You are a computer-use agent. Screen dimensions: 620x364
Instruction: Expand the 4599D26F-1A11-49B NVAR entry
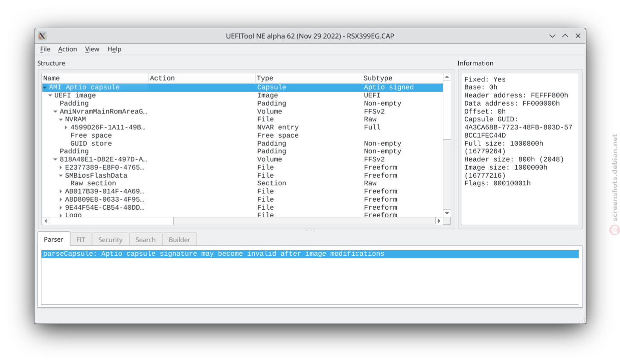(66, 127)
